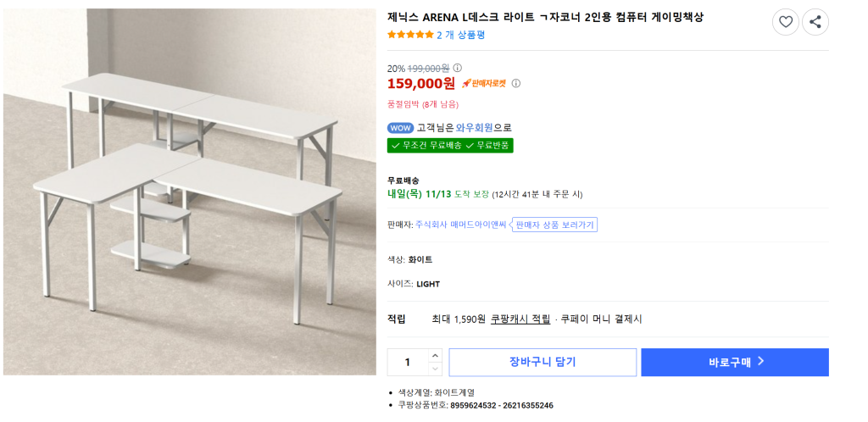Click the five-star rating icons

tap(410, 35)
